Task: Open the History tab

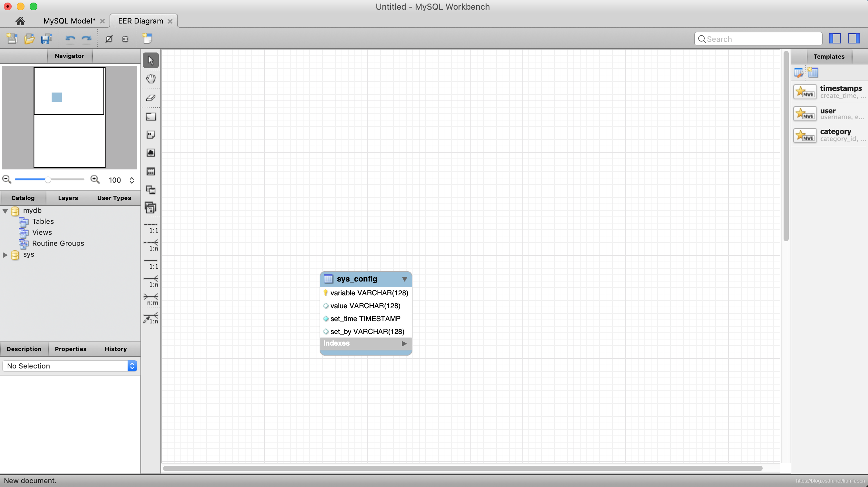Action: coord(116,349)
